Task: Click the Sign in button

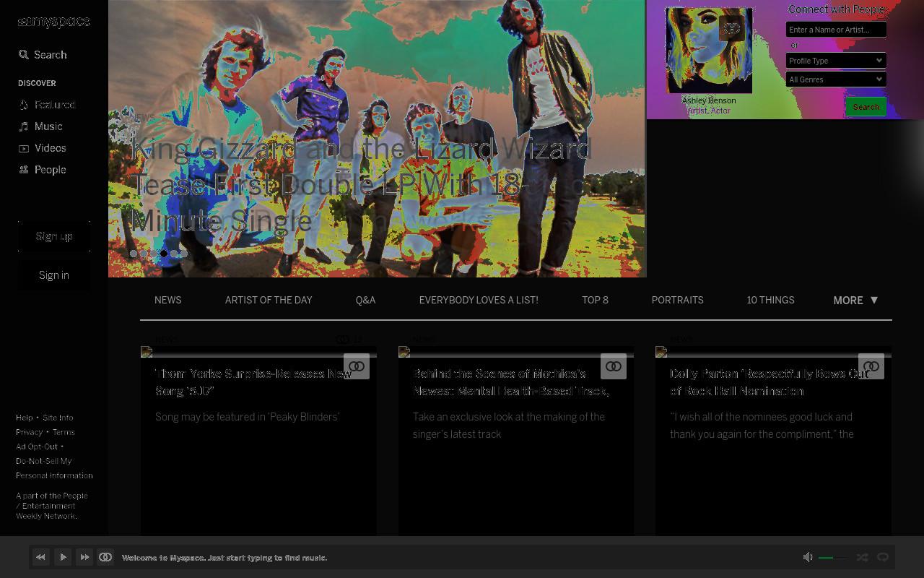Action: [x=54, y=275]
